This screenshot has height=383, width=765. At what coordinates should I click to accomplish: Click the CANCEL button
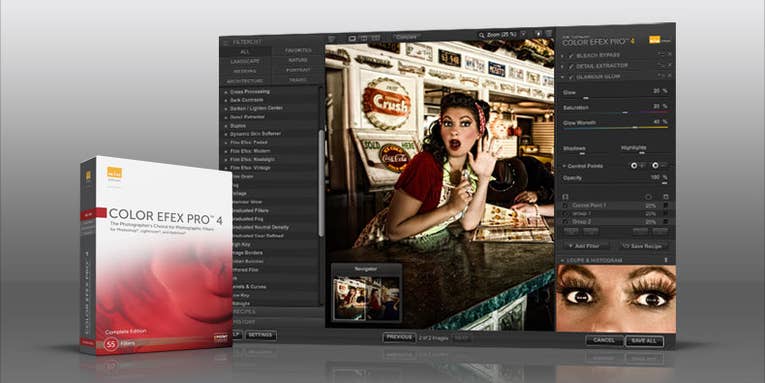pyautogui.click(x=604, y=341)
